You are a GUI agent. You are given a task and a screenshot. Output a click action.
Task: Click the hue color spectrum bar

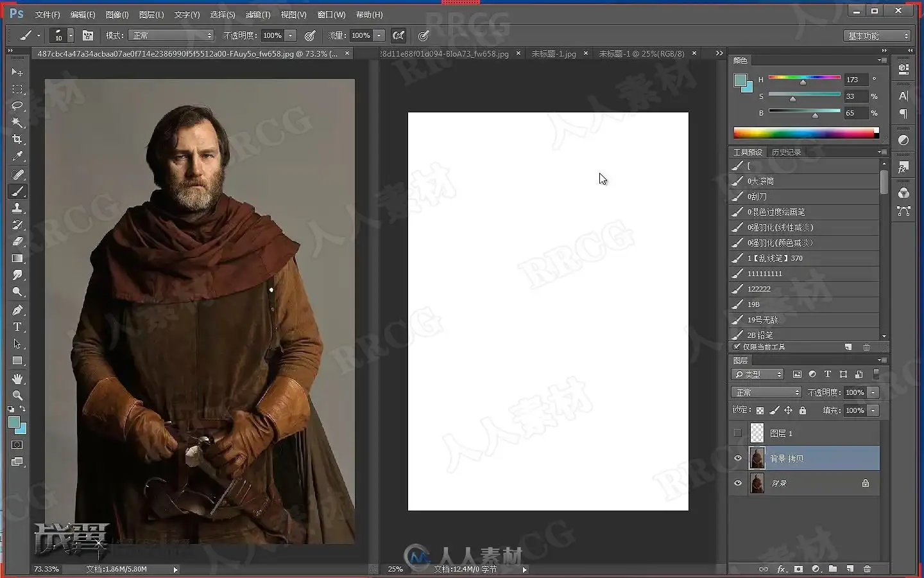coord(806,133)
